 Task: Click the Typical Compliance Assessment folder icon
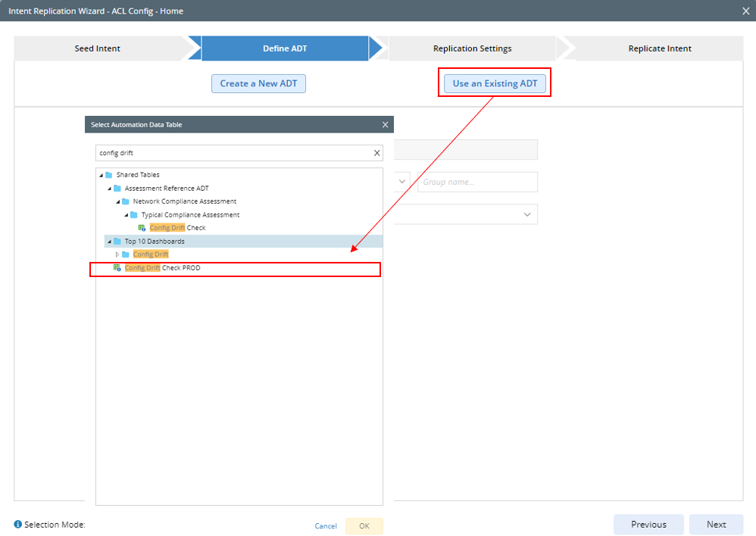coord(134,215)
